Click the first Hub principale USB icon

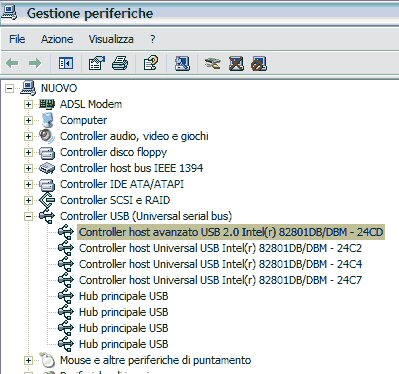tap(66, 296)
